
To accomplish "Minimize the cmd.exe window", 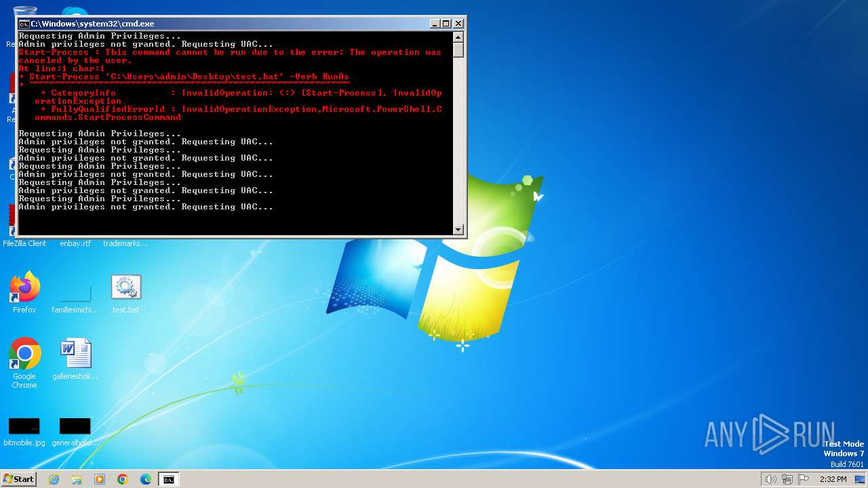I will pyautogui.click(x=435, y=24).
